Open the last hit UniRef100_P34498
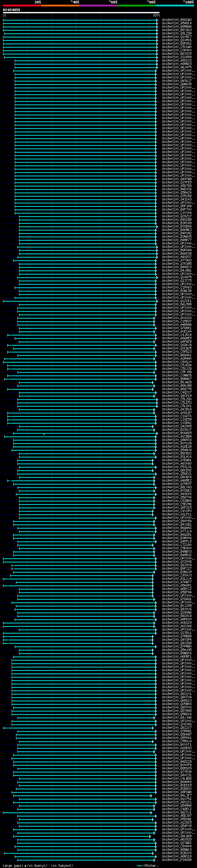Viewport: 197px width, 868px height. tap(177, 860)
